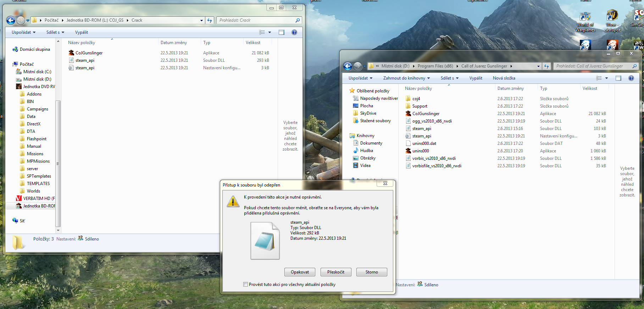The height and width of the screenshot is (309, 644).
Task: Open the help icon in Gunslinger window
Action: [x=631, y=78]
